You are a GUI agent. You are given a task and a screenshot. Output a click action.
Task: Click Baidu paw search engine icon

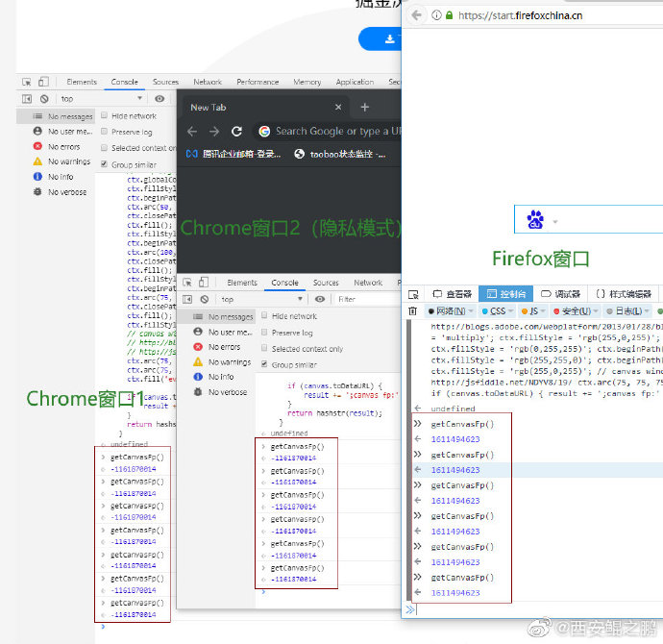(x=535, y=219)
